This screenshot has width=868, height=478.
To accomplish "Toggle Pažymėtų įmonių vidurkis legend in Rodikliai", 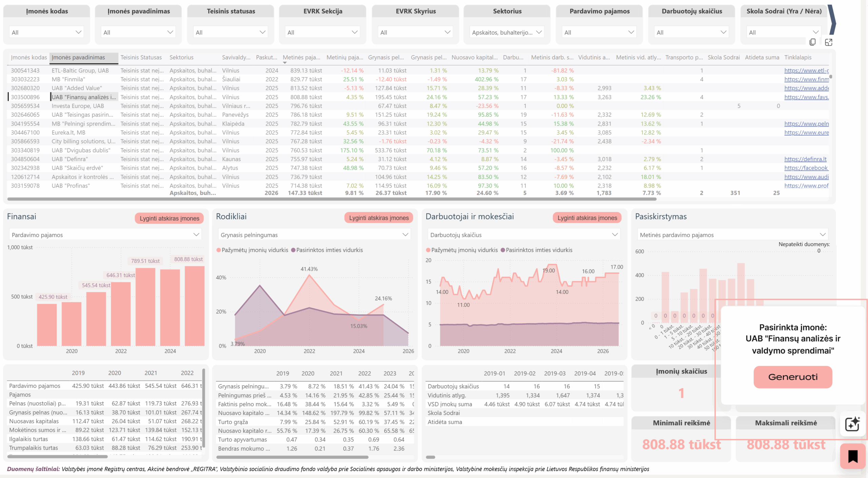I will pyautogui.click(x=253, y=250).
